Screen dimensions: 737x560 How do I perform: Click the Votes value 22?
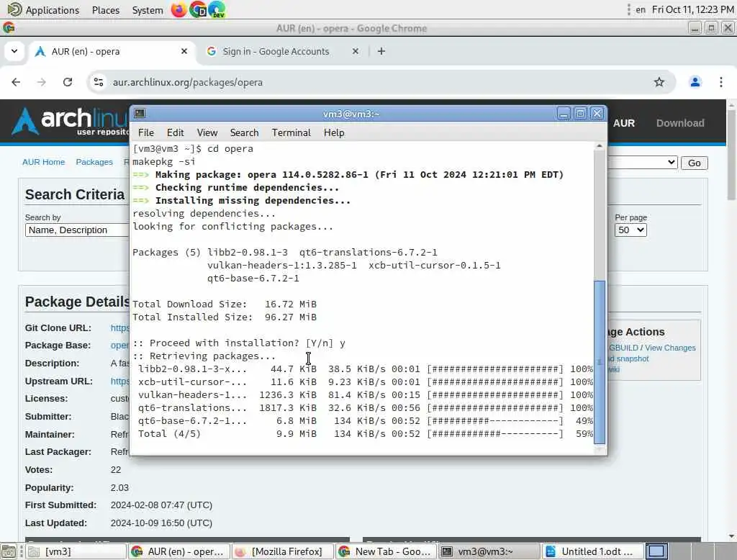pos(116,470)
